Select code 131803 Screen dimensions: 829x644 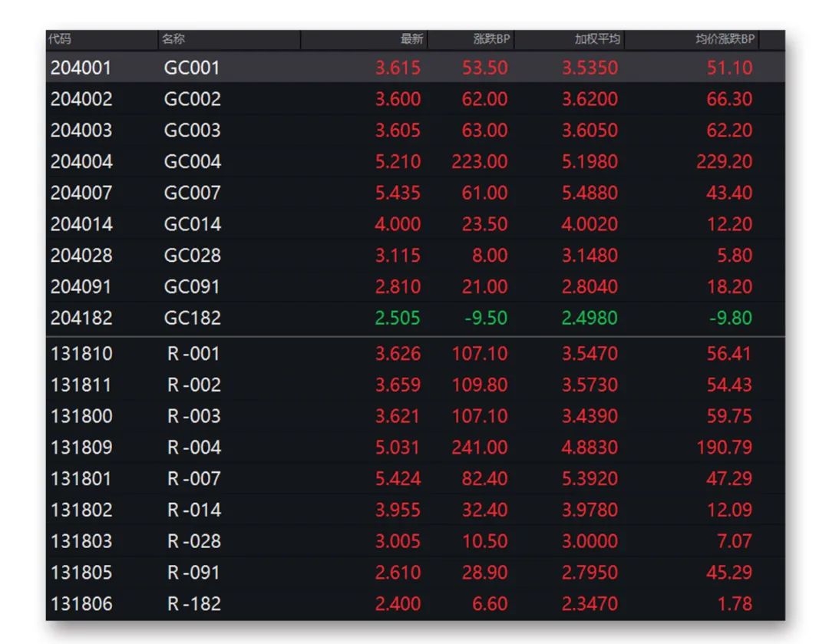81,541
